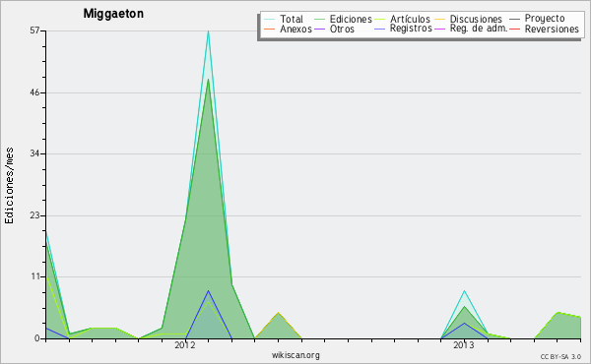Image resolution: width=591 pixels, height=364 pixels.
Task: Click the Total line peak in 2013
Action: click(x=464, y=291)
